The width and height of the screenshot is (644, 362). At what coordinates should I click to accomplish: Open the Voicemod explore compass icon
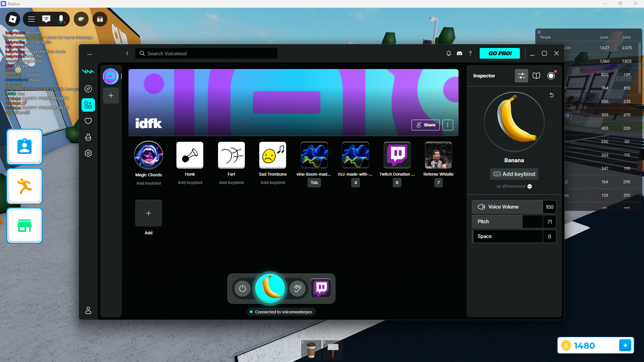(x=88, y=89)
